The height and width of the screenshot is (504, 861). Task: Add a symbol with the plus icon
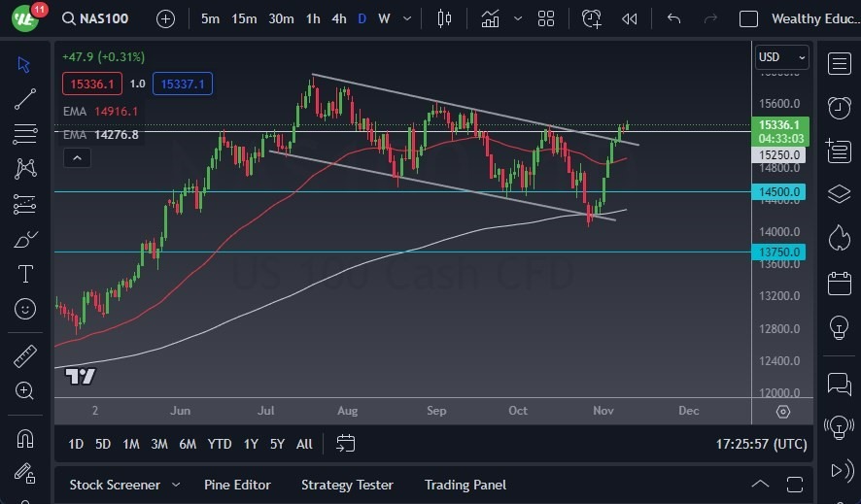pyautogui.click(x=165, y=19)
